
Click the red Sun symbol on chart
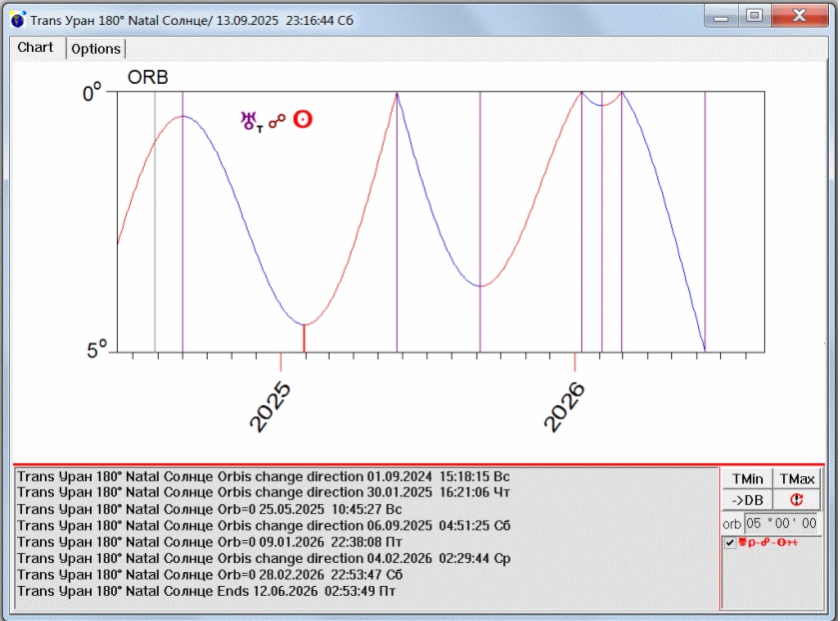302,120
